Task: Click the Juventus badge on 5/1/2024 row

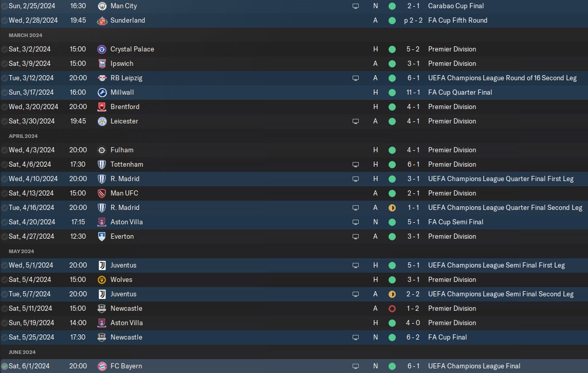Action: pyautogui.click(x=102, y=265)
